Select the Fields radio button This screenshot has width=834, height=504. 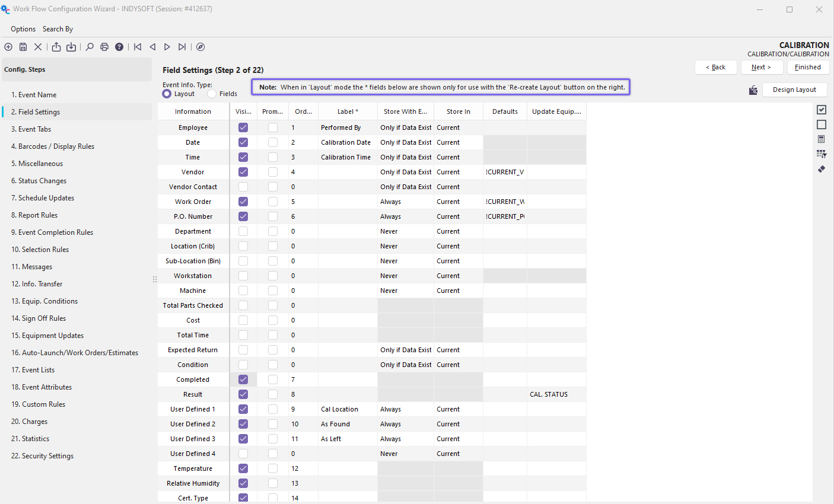pos(212,94)
